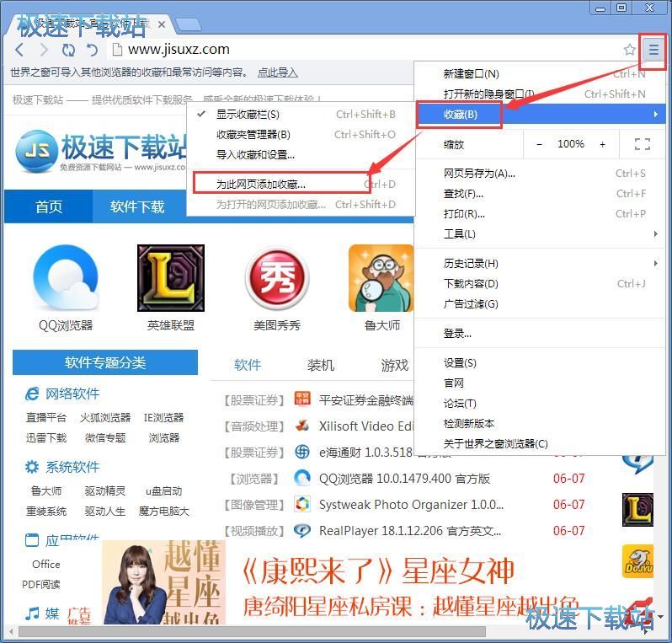This screenshot has height=643, width=672.
Task: Open 下载内容(D) from the menu
Action: point(541,283)
